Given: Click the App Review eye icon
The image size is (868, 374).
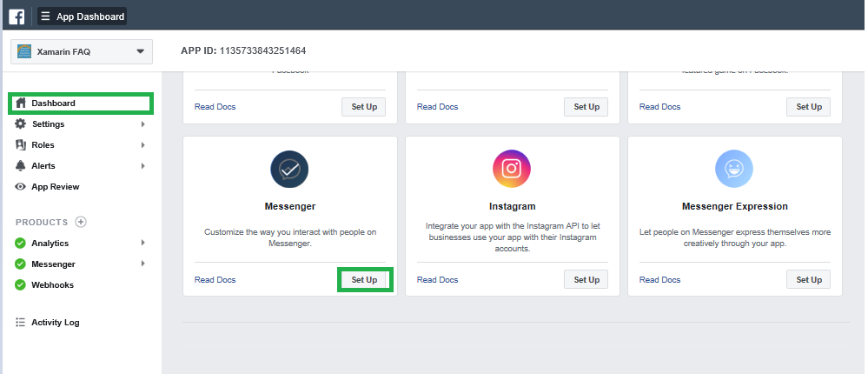Looking at the screenshot, I should pos(21,187).
